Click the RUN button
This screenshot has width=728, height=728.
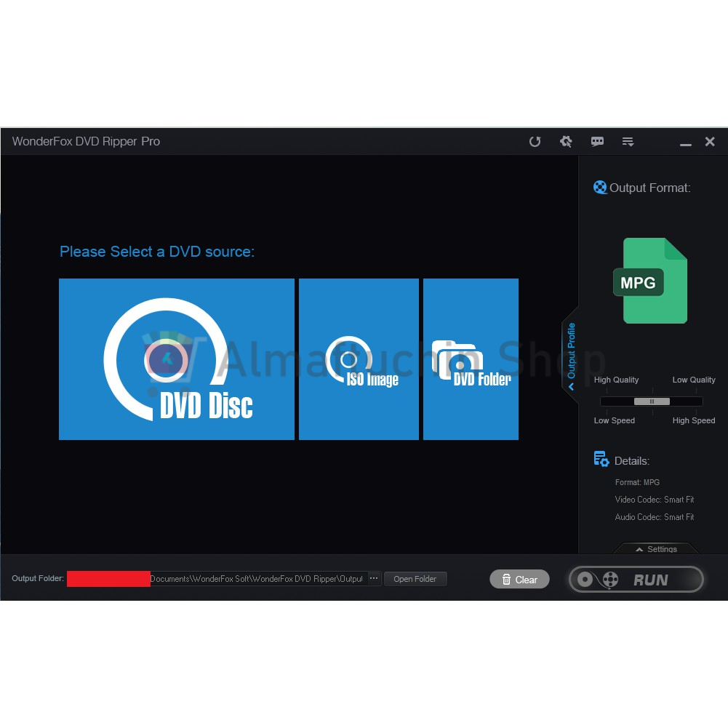tap(636, 580)
